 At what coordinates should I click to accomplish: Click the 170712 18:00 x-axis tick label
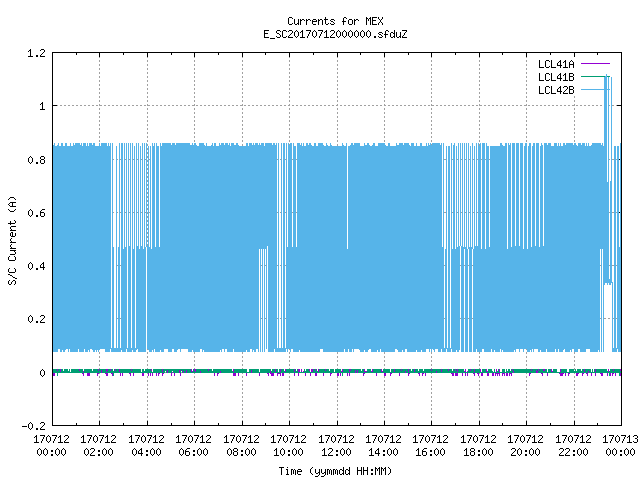(478, 446)
